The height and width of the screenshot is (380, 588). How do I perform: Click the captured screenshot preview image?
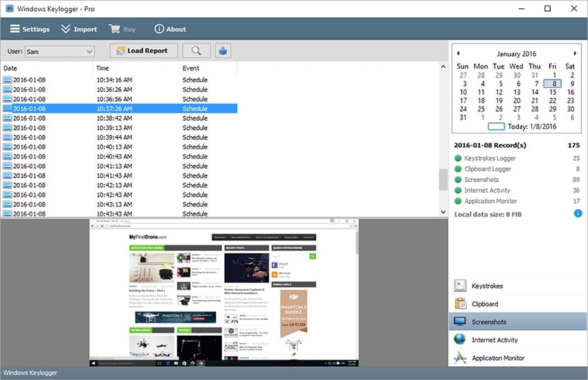pyautogui.click(x=224, y=292)
